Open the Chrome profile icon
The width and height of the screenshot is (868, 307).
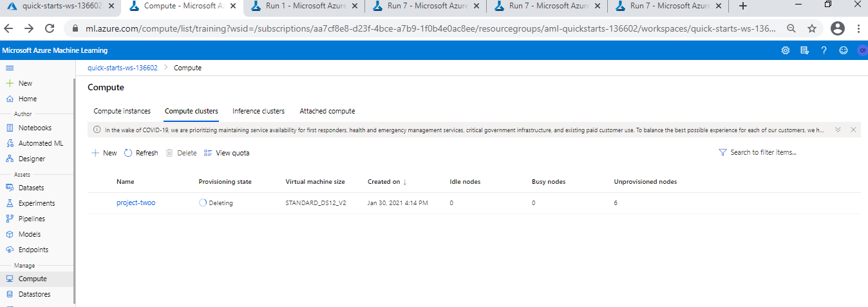point(837,29)
